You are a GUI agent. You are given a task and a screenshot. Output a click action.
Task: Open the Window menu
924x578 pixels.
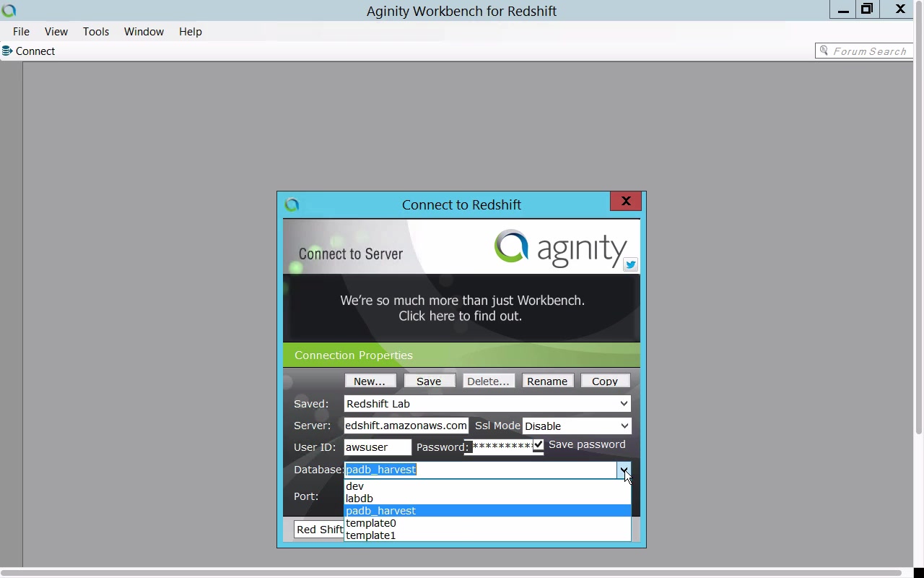tap(144, 32)
